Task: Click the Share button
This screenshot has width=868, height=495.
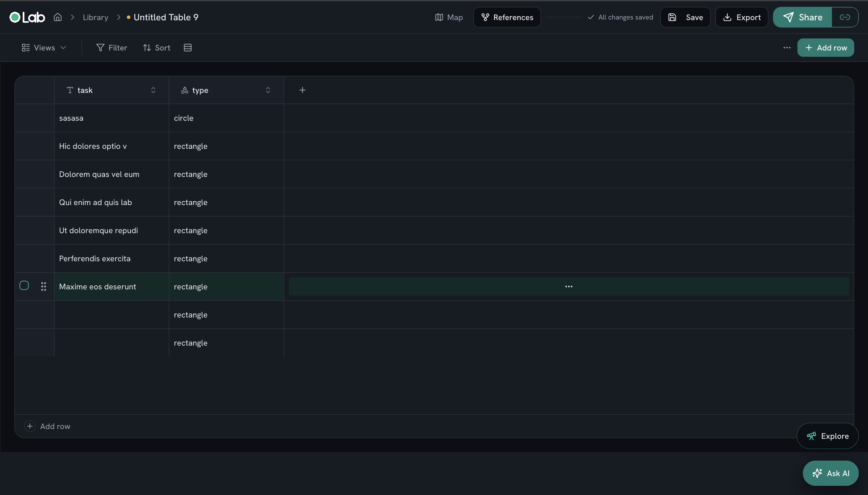Action: [802, 17]
